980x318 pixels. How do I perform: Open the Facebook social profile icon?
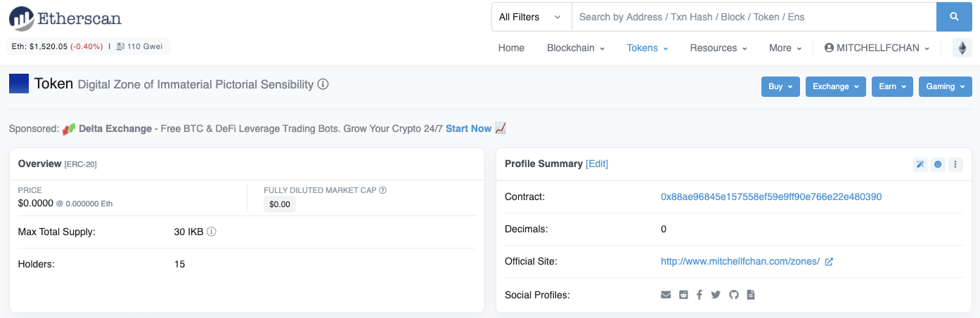pyautogui.click(x=699, y=295)
